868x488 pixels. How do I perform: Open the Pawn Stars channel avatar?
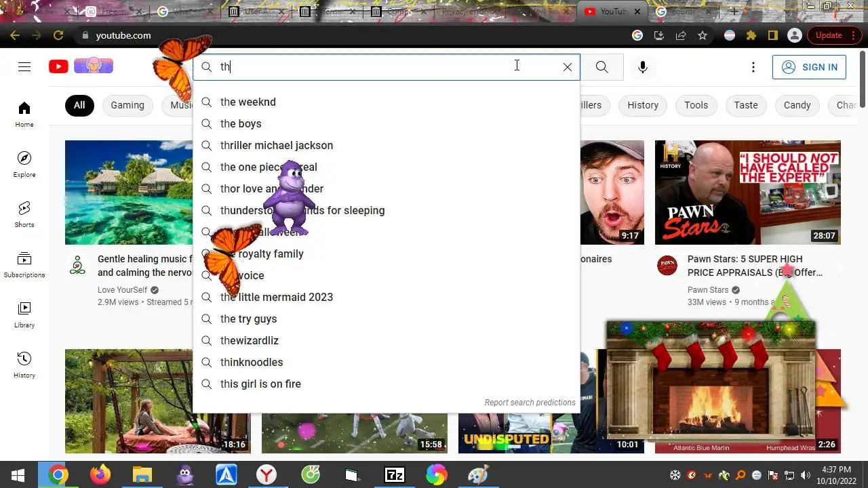(667, 266)
